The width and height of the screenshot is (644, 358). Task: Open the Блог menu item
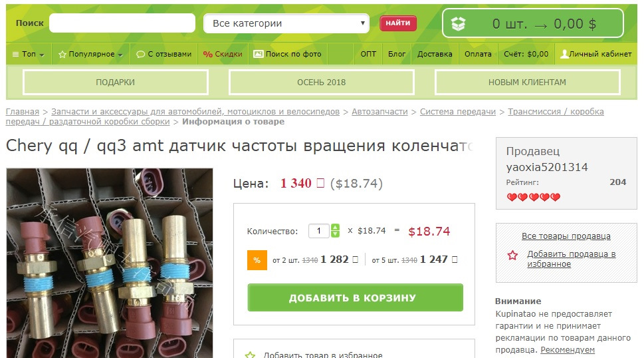tap(396, 54)
